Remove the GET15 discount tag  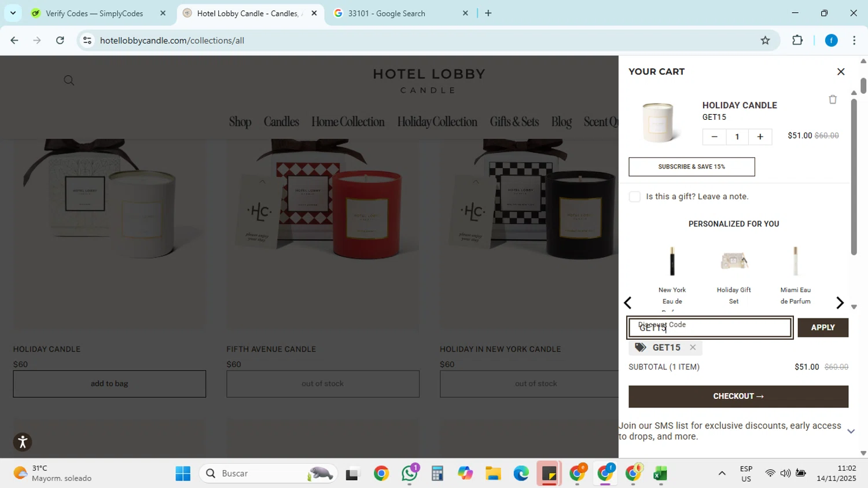point(693,347)
